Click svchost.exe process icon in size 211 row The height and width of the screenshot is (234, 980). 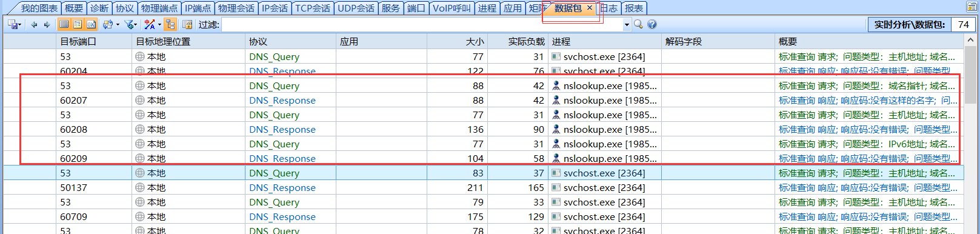coord(556,187)
